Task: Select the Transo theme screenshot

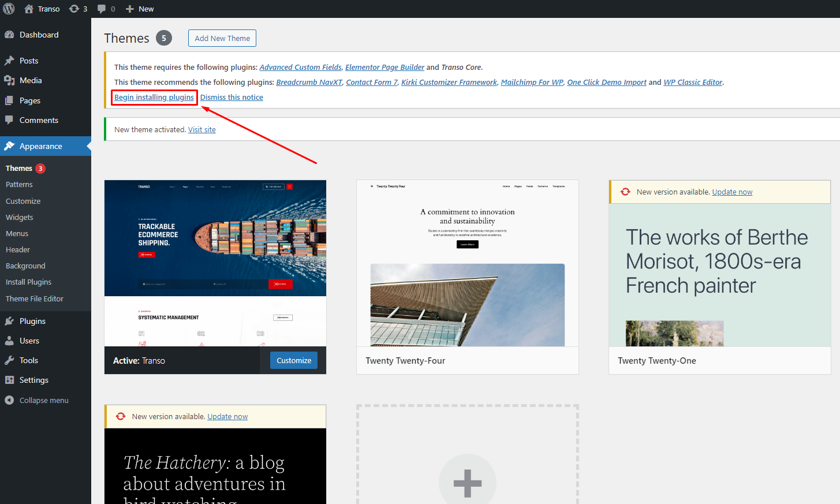Action: pos(215,263)
